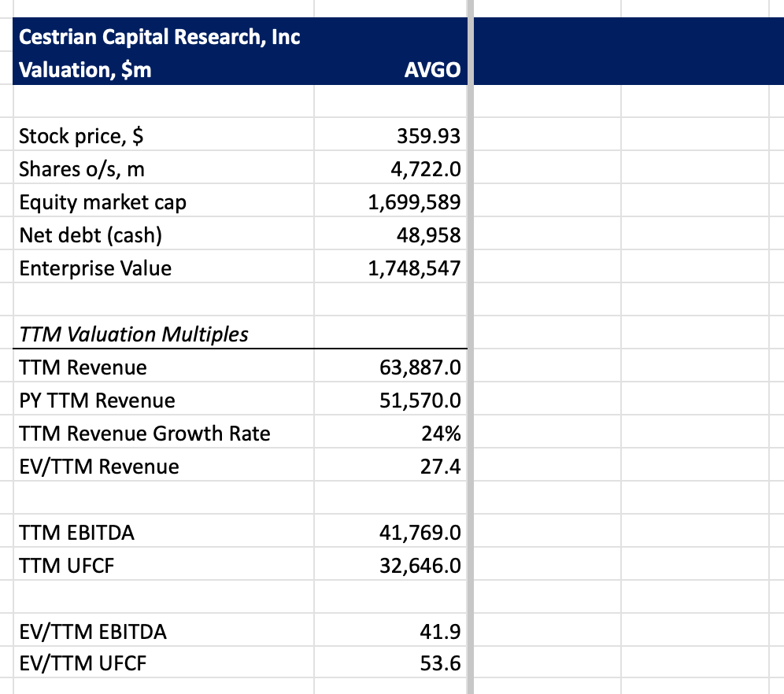Screen dimensions: 784x694
Task: Click the EV/TTM Revenue value 27.4
Action: [441, 467]
